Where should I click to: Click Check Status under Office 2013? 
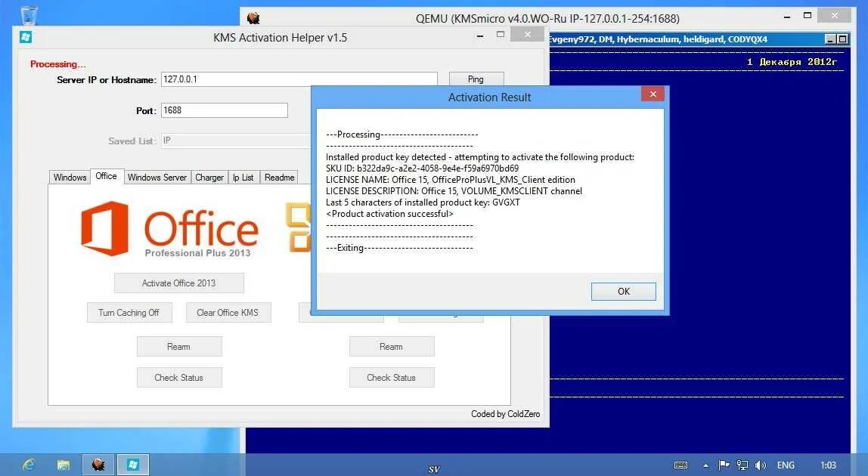(178, 378)
